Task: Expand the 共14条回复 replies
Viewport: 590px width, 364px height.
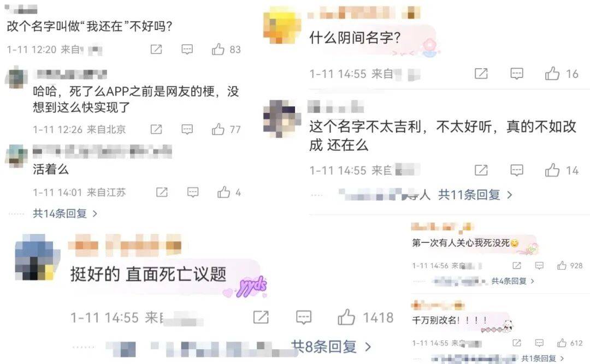Action: [x=65, y=213]
